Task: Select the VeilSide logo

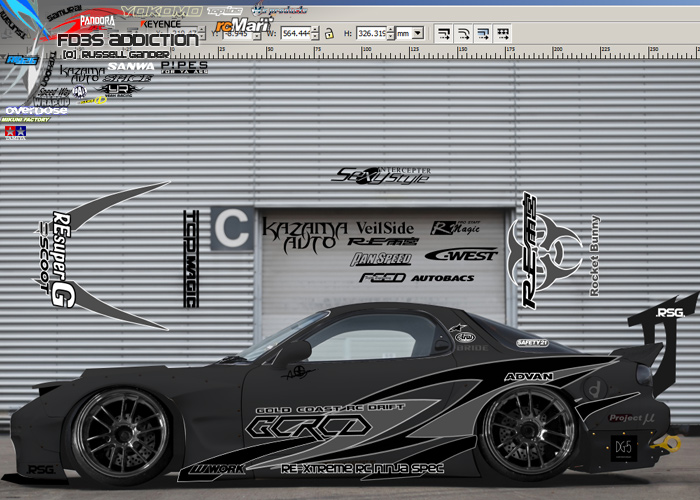Action: (x=384, y=227)
